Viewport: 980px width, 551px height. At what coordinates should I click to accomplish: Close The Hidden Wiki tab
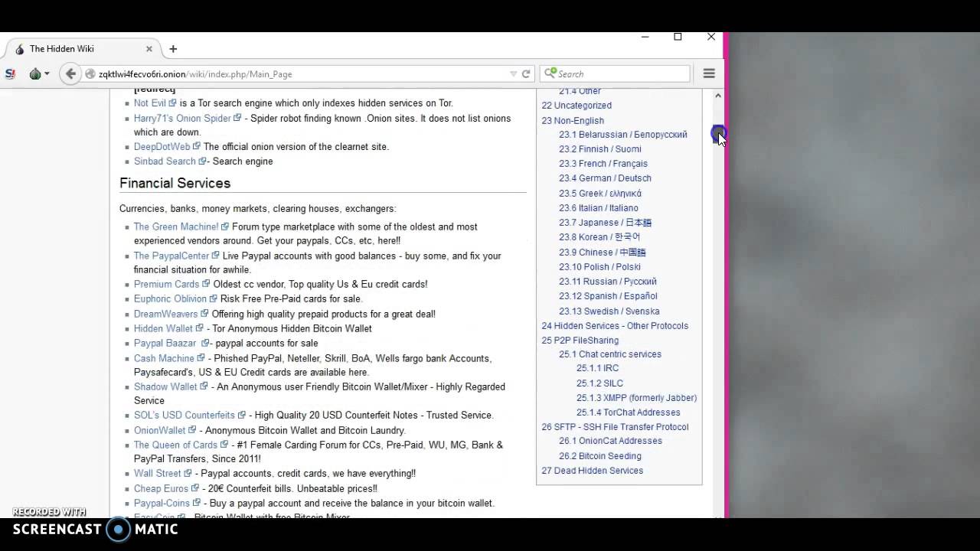pos(149,49)
